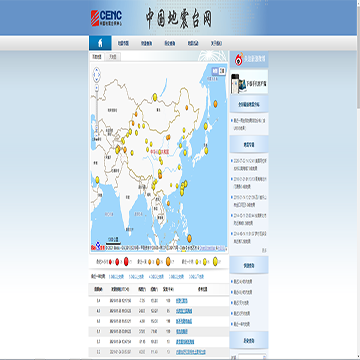Open the mobile client phone banner

pyautogui.click(x=249, y=82)
